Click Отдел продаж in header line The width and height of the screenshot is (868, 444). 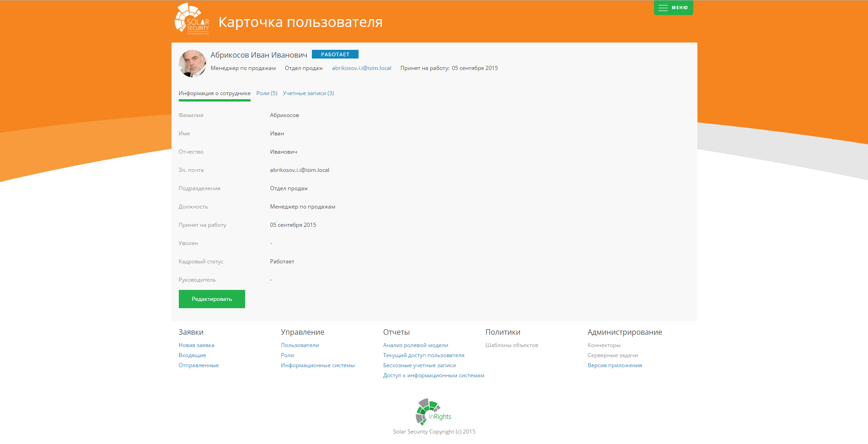point(304,68)
